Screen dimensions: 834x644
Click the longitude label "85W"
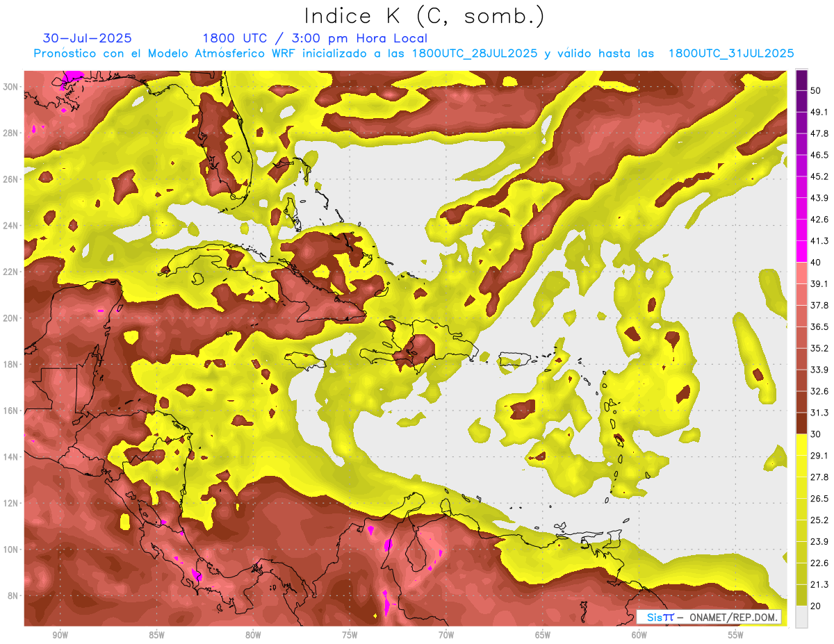coord(156,636)
